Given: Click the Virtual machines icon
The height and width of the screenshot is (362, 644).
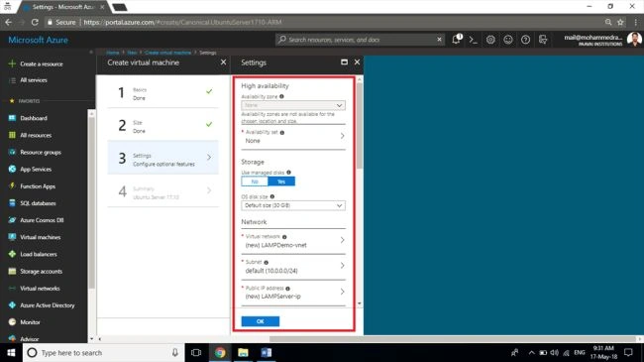Looking at the screenshot, I should click(x=12, y=237).
